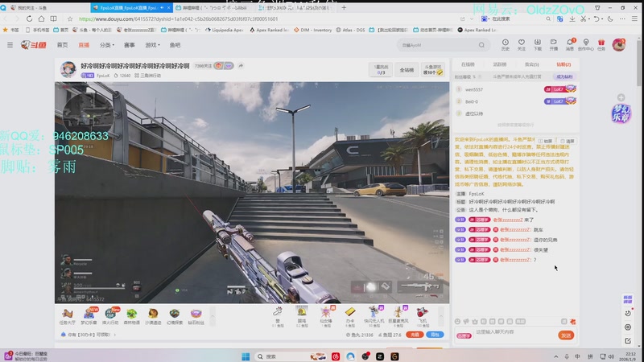
Task: Click the 开播 start streaming icon
Action: coord(554,45)
